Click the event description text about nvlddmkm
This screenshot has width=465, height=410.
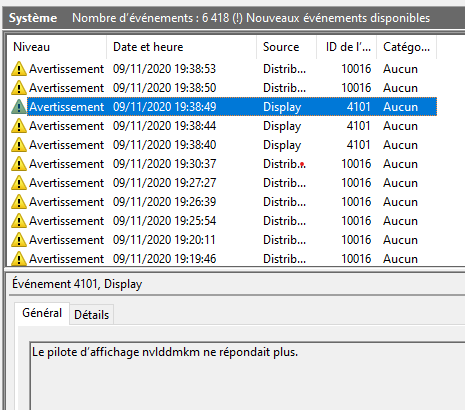165,352
